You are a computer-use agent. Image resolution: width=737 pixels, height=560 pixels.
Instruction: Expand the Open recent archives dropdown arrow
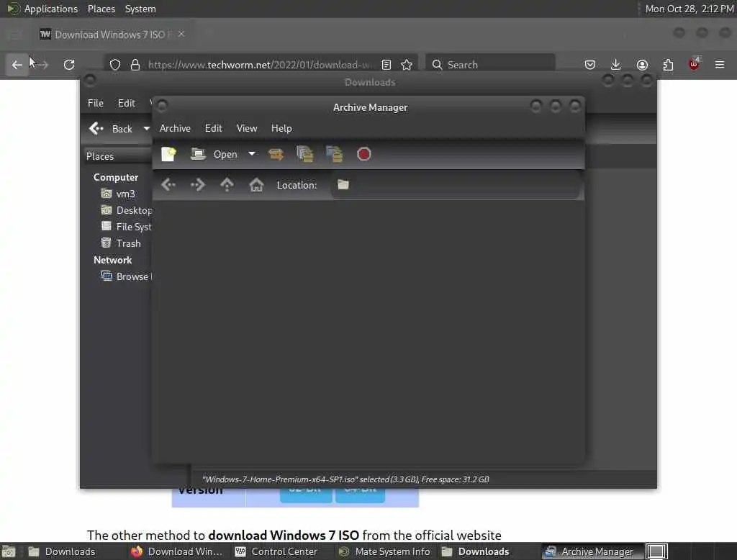[x=252, y=154]
